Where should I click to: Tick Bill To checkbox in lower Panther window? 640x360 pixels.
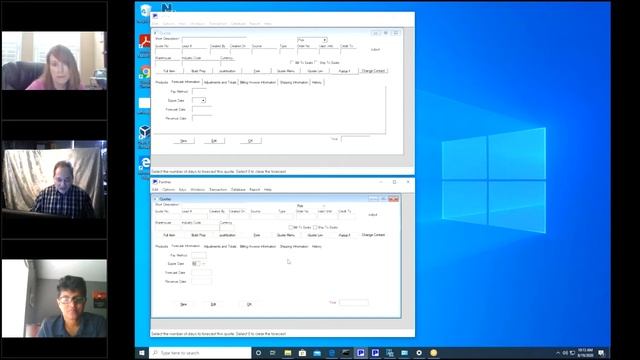click(x=291, y=227)
